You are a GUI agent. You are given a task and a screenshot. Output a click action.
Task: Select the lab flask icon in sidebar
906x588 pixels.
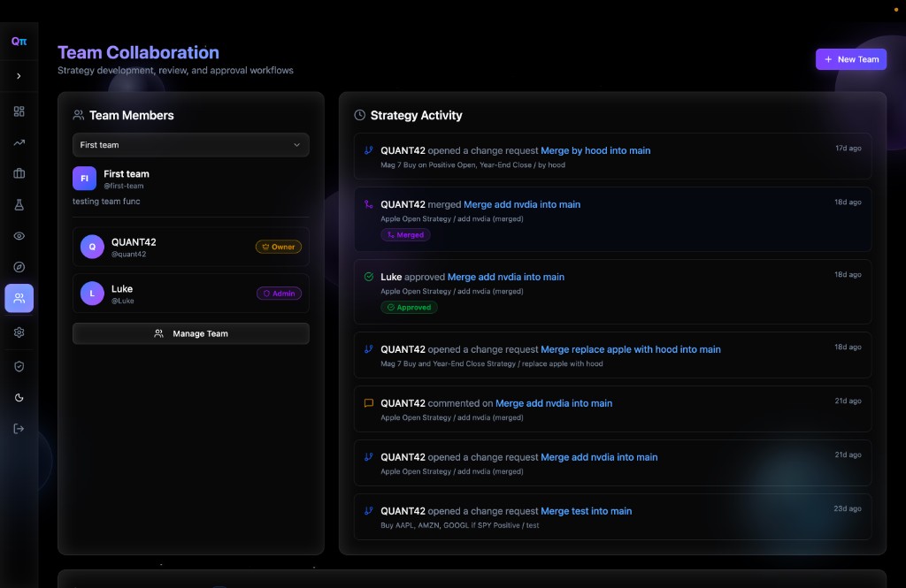19,205
